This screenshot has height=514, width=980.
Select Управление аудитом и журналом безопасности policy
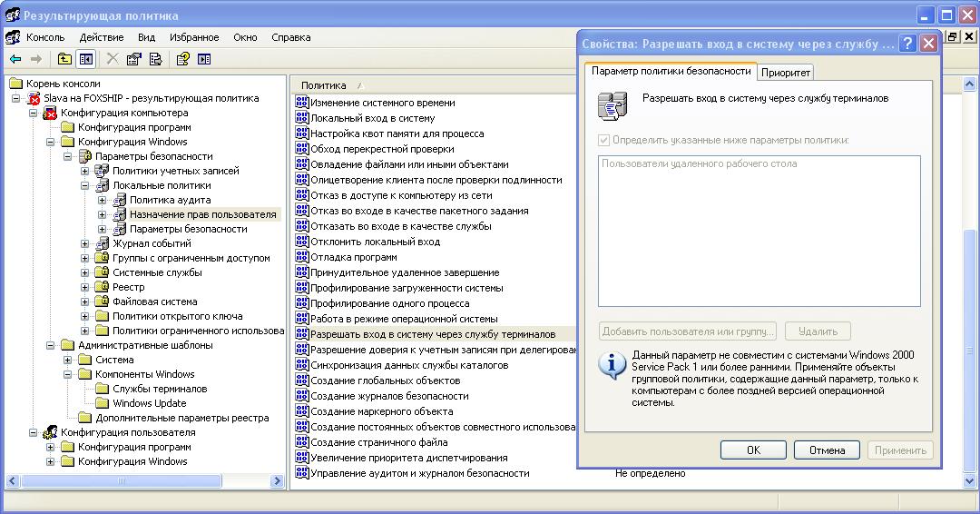point(420,473)
